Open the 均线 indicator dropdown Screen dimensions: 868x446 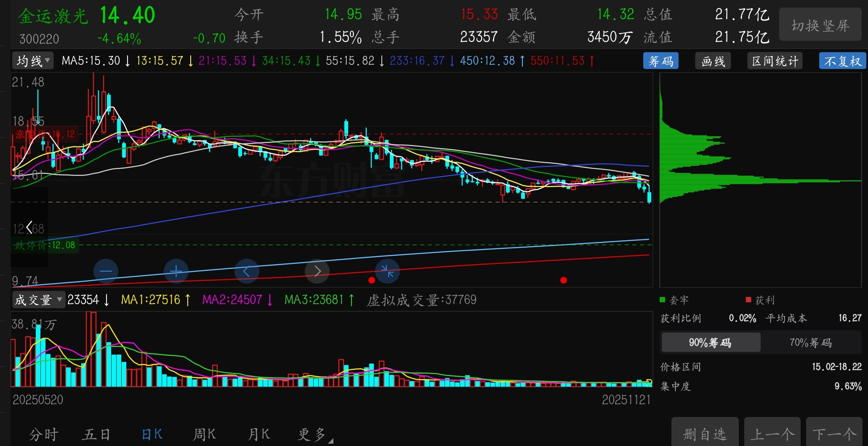tap(32, 61)
